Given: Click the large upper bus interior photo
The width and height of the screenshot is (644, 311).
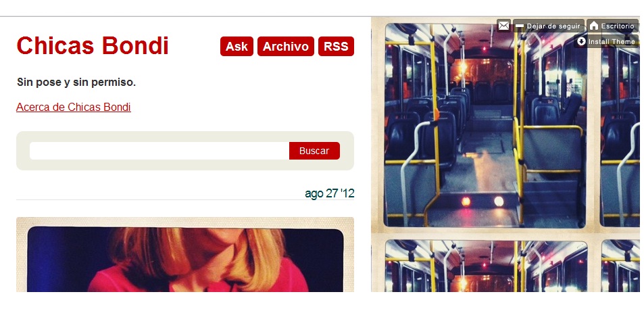Looking at the screenshot, I should (x=485, y=125).
